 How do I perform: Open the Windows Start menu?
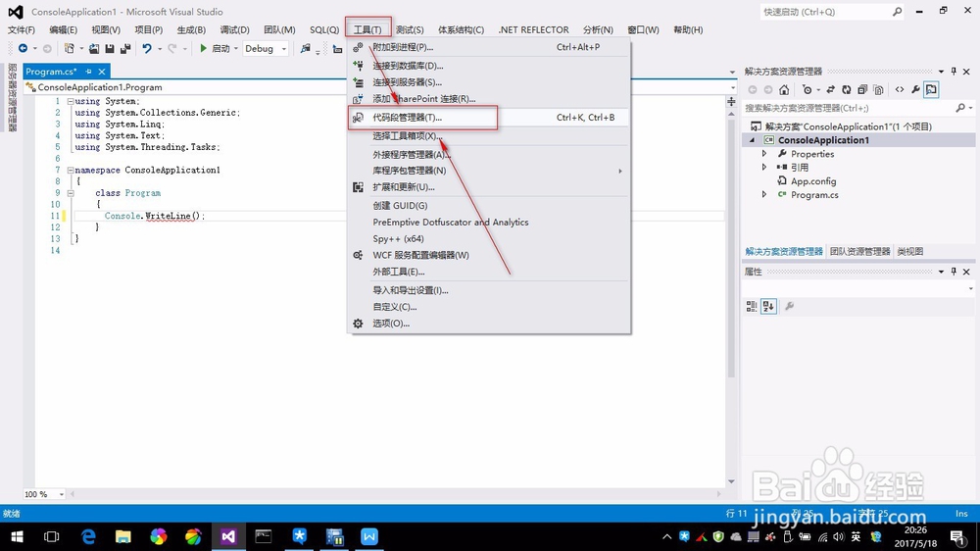17,536
